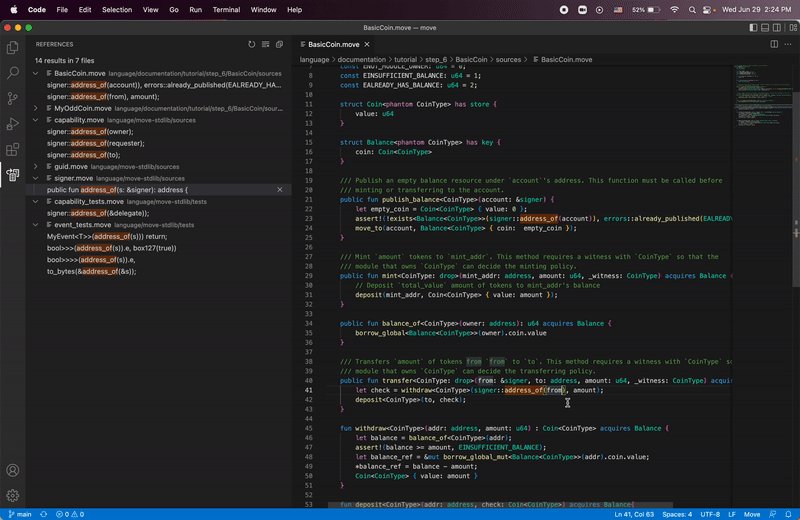Screen dimensions: 800x520
Task: Synchronize changes from the status bar
Action: point(43,514)
